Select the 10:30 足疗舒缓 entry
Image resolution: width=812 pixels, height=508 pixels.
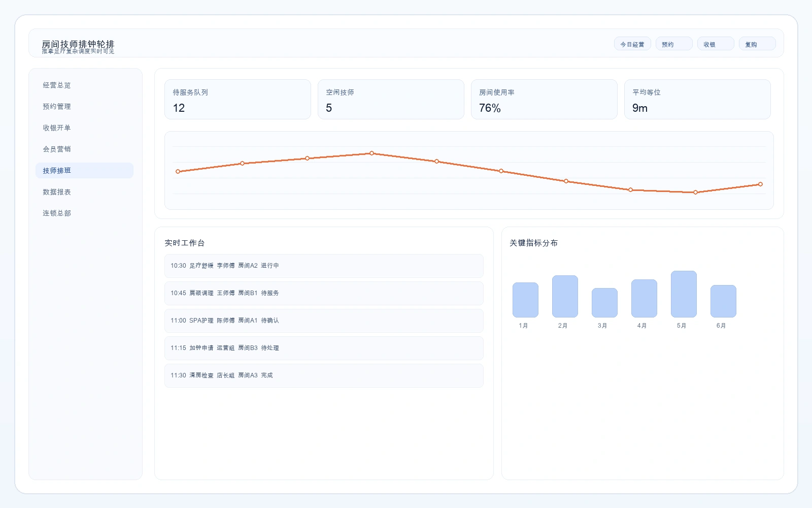coord(323,266)
